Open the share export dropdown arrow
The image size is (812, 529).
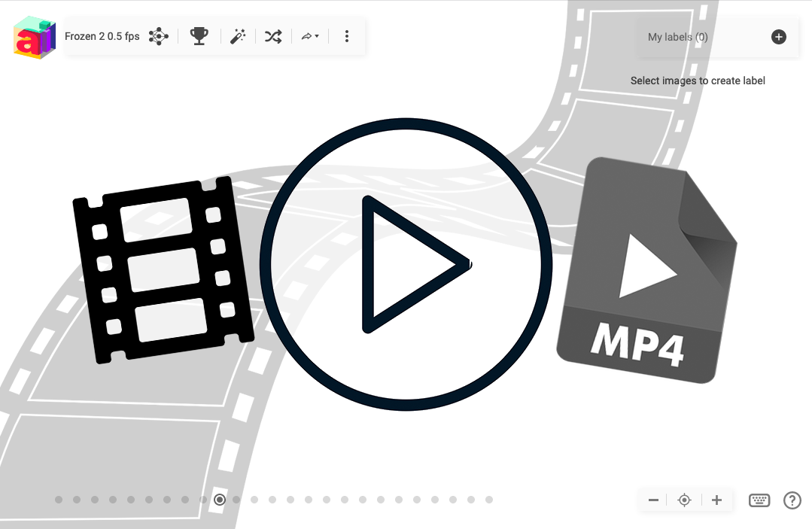[309, 35]
